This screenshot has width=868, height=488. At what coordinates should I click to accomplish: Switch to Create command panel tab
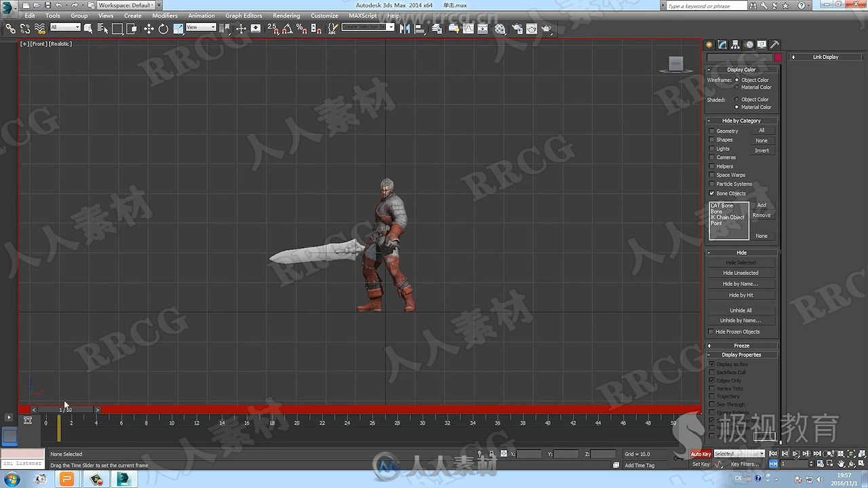(709, 45)
